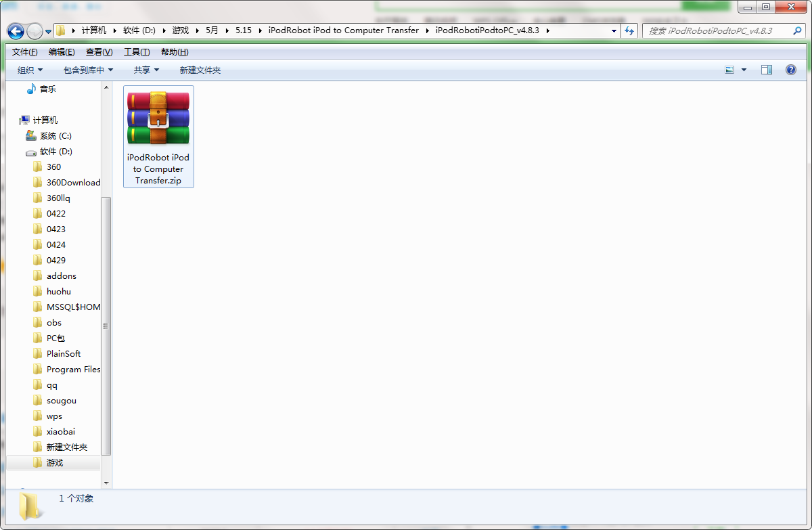
Task: Select 系统 (C:) drive
Action: pyautogui.click(x=55, y=135)
